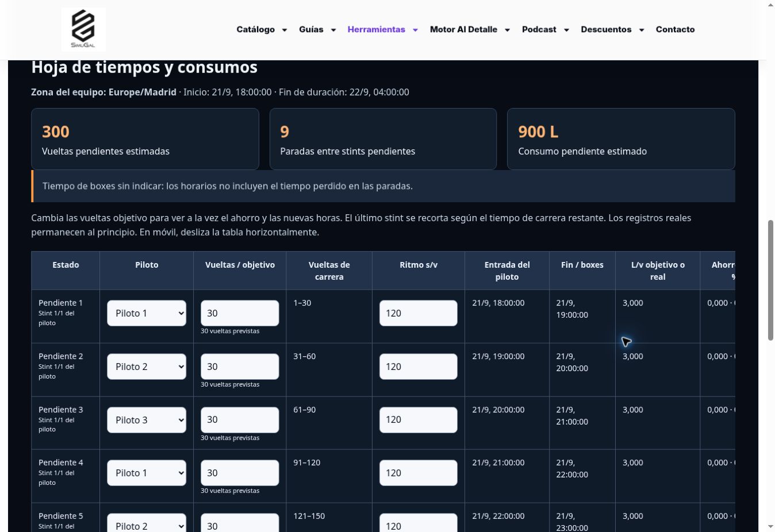Screen dimensions: 775x532
Task: Click the page's vertical scrollbar thumb
Action: (x=770, y=280)
